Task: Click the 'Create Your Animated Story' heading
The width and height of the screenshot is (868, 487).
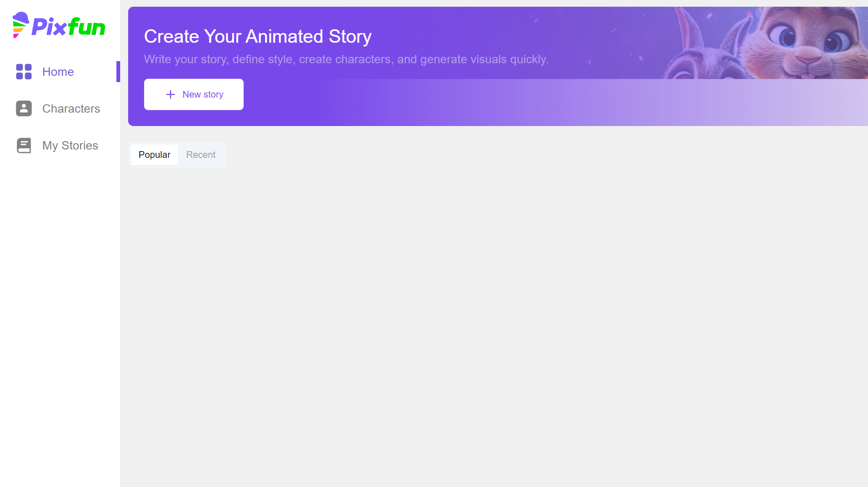Action: [258, 36]
